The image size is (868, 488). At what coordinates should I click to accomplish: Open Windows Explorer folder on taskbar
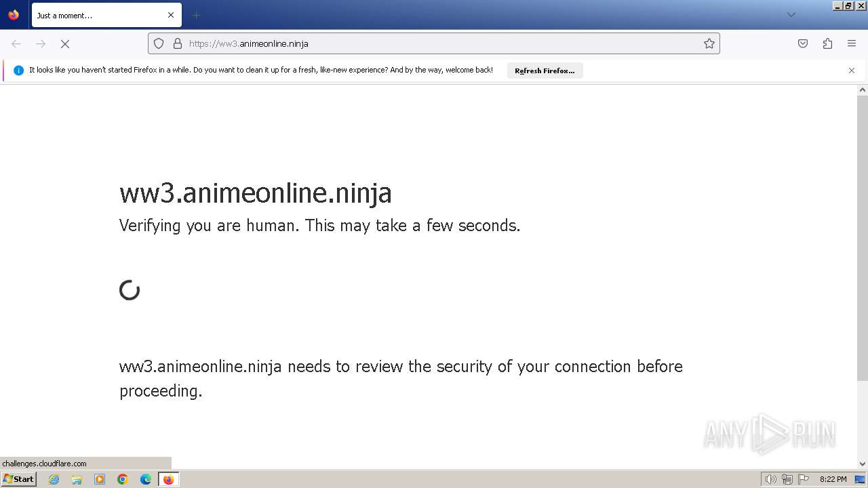[77, 479]
